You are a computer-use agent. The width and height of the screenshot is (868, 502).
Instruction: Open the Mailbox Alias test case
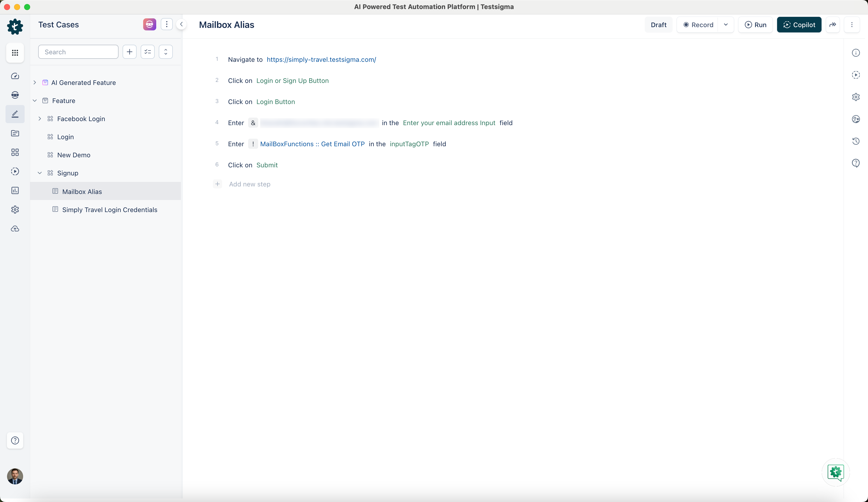[105, 191]
